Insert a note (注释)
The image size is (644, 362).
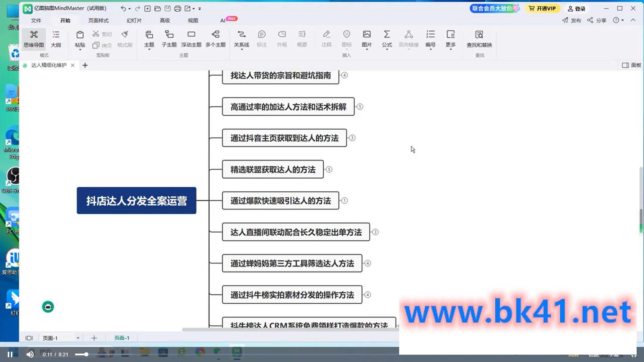point(326,39)
